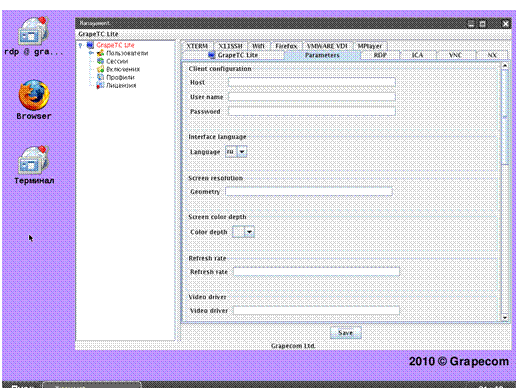Select the Включения tree item label
The width and height of the screenshot is (518, 391).
123,69
